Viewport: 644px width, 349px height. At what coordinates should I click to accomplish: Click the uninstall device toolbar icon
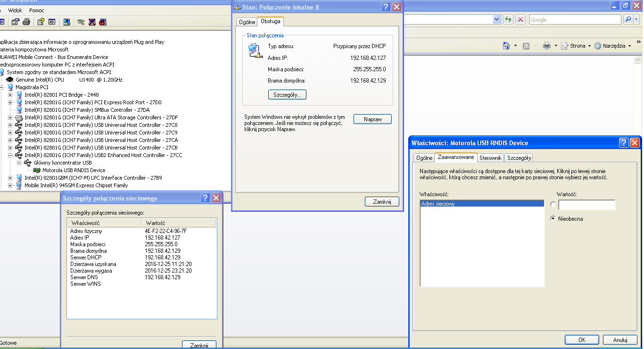(92, 22)
